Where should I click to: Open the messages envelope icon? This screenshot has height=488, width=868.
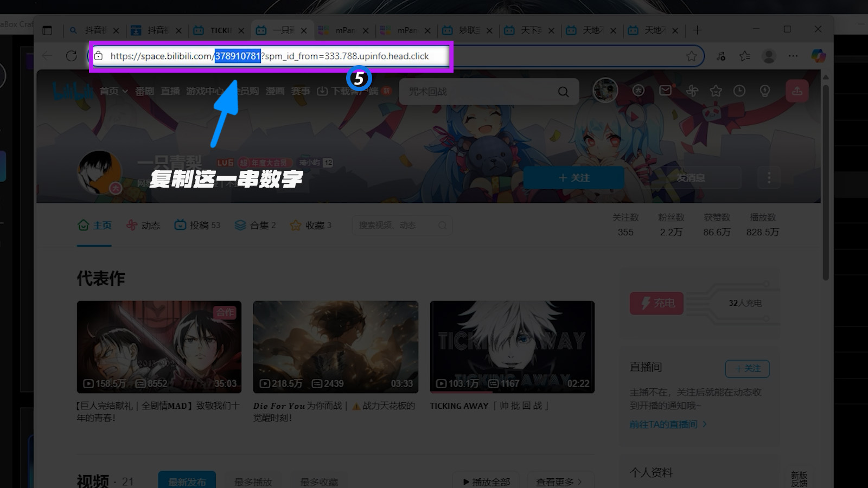point(665,91)
